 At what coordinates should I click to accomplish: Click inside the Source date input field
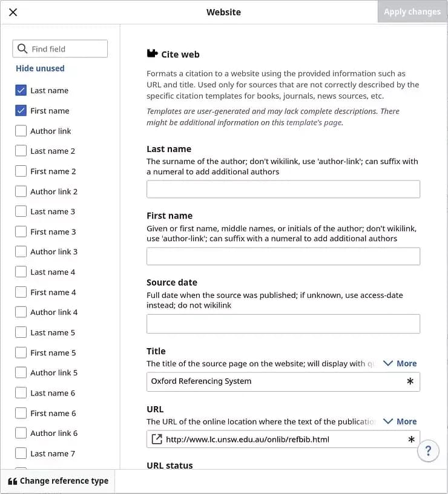coord(283,324)
